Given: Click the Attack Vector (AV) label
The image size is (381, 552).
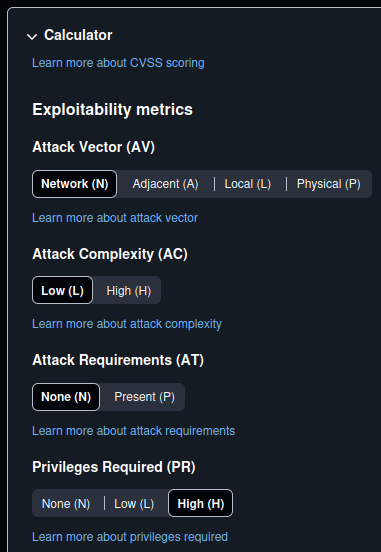Looking at the screenshot, I should (93, 147).
